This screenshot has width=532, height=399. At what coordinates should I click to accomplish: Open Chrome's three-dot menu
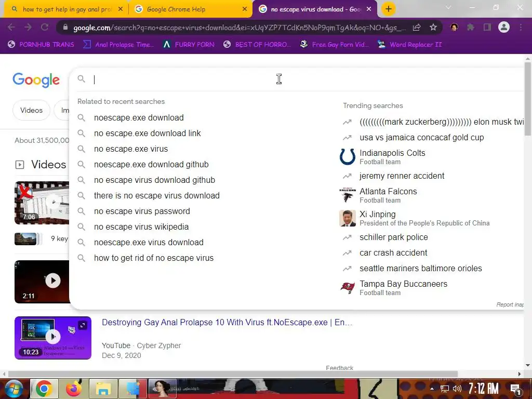pyautogui.click(x=521, y=27)
